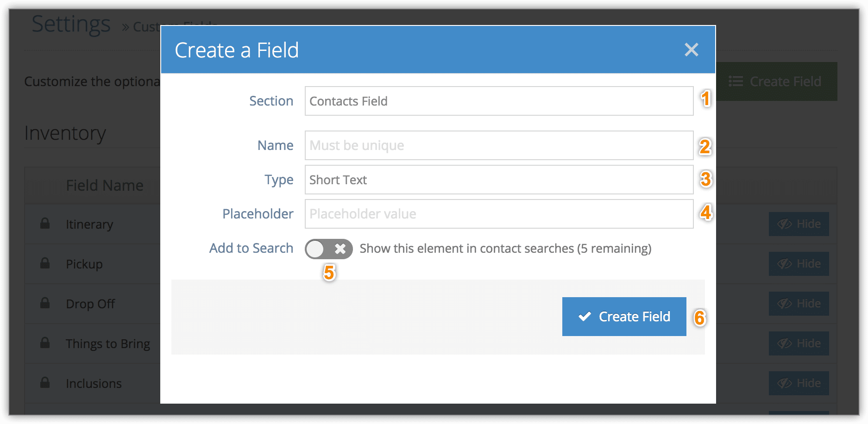
Task: Click the lock icon beside Inclusions
Action: (x=45, y=382)
